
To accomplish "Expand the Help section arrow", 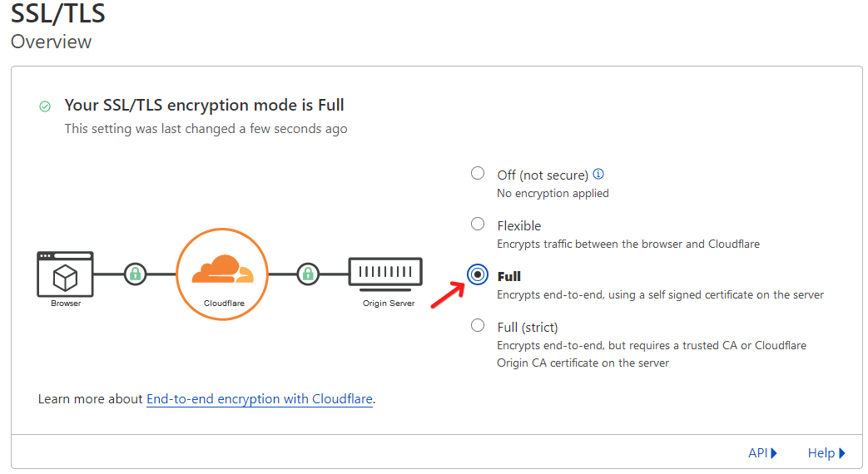I will pyautogui.click(x=842, y=453).
